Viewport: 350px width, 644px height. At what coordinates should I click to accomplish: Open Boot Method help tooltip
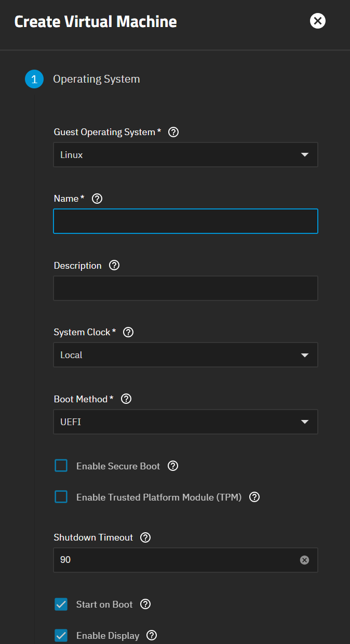pos(126,399)
